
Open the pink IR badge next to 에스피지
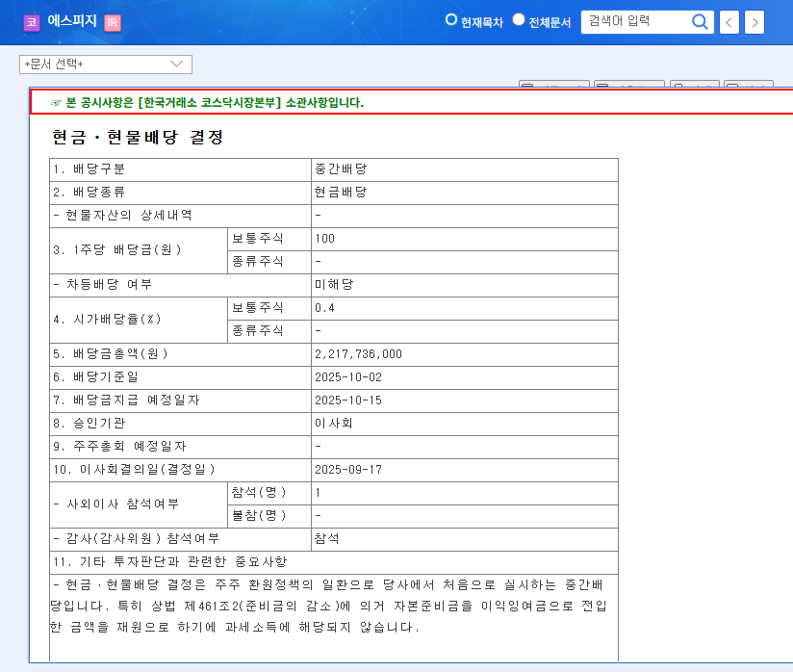[112, 22]
